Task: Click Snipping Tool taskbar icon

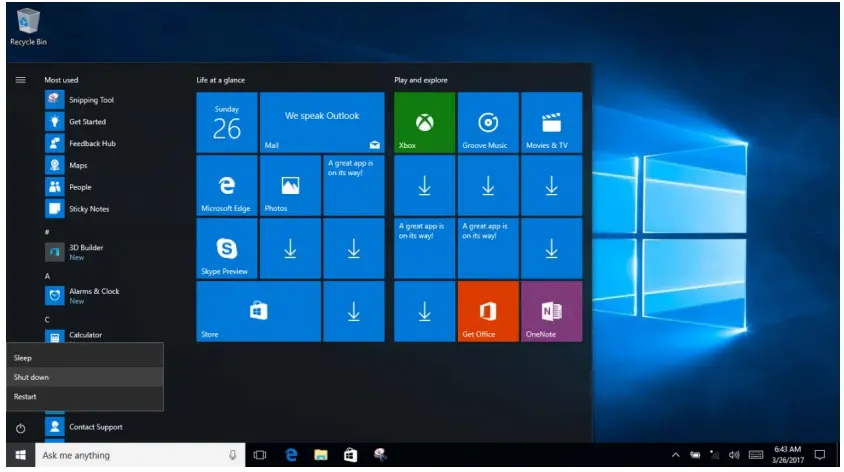Action: (380, 455)
